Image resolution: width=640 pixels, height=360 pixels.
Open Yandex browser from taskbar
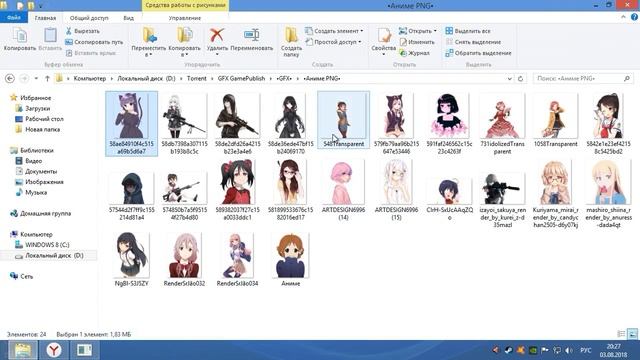point(53,350)
